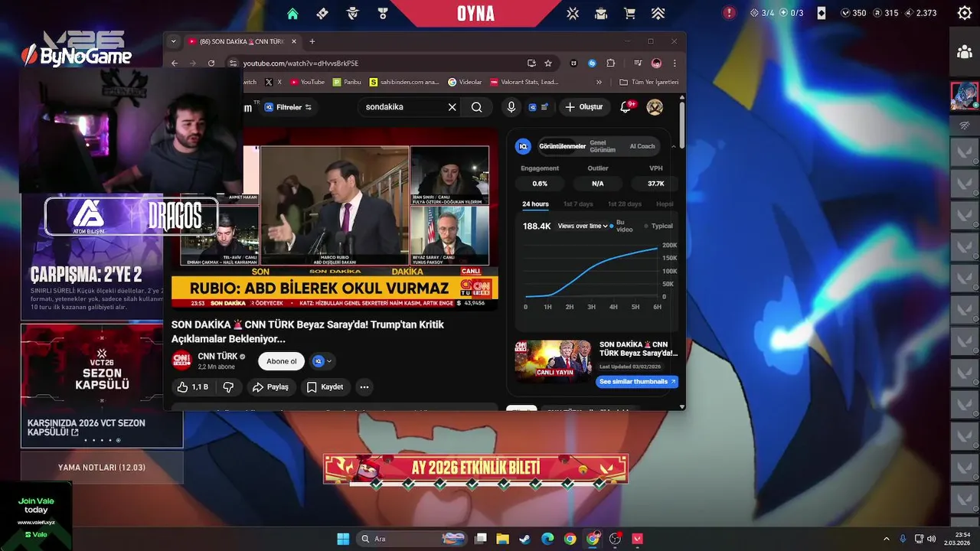This screenshot has width=980, height=551.
Task: Open the Valorant friends social panel icon
Action: tap(965, 52)
